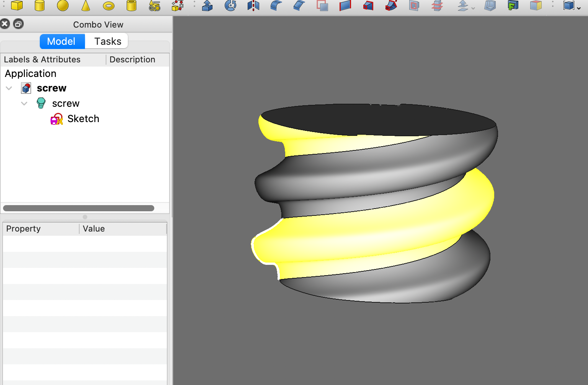Image resolution: width=588 pixels, height=385 pixels.
Task: Create a Cylinder primitive
Action: (x=40, y=5)
